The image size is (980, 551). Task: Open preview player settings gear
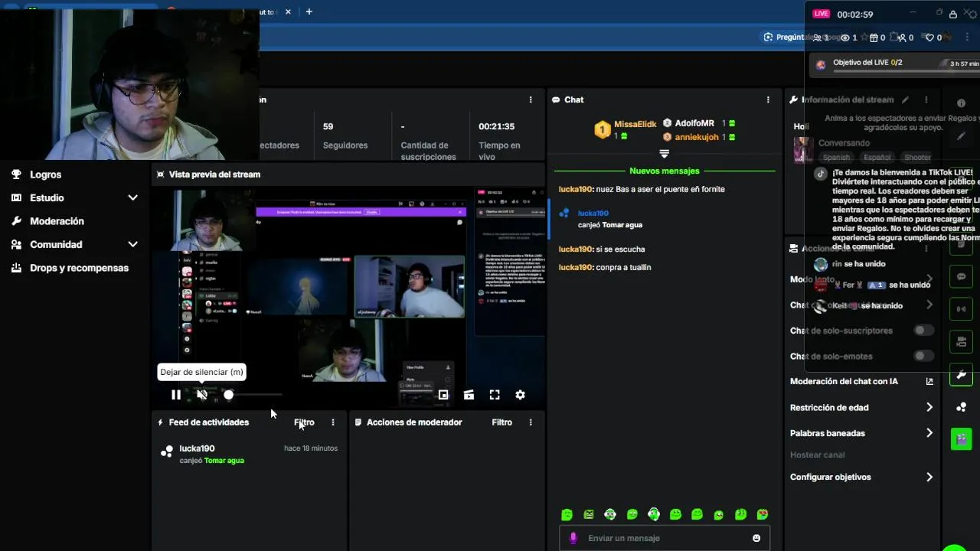tap(521, 395)
